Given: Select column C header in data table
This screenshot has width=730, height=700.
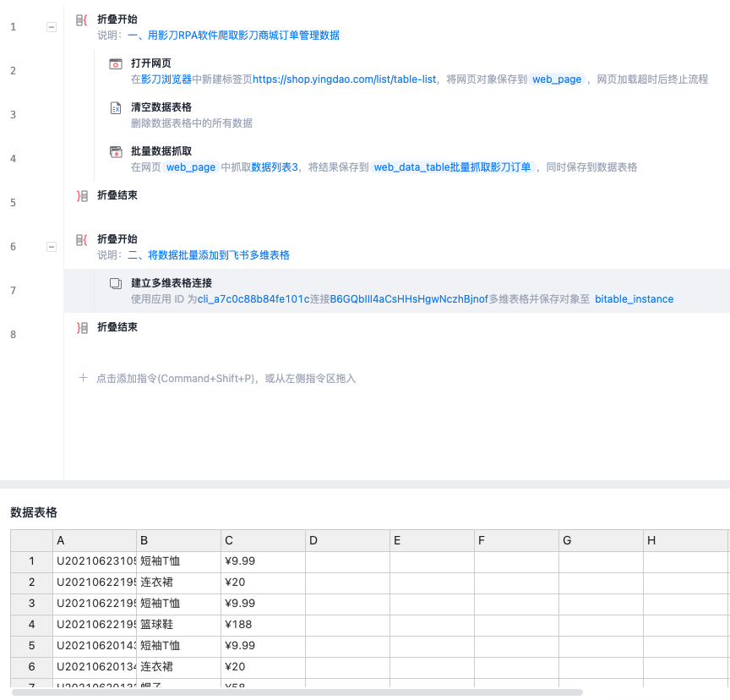Looking at the screenshot, I should point(263,540).
